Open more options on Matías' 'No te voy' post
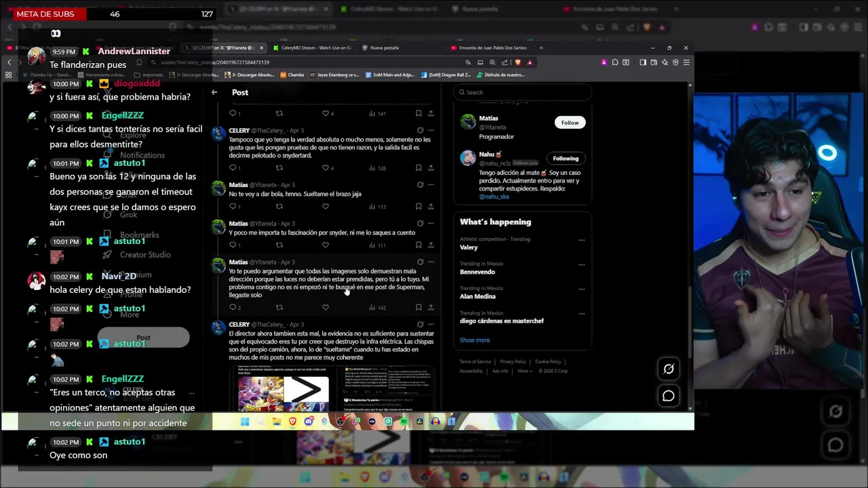The image size is (868, 488). tap(431, 184)
